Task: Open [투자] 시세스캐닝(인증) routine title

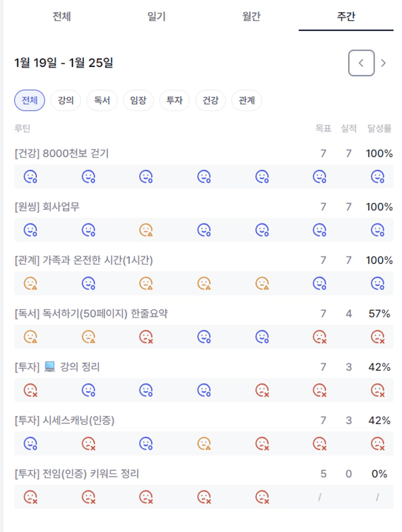Action: [65, 421]
